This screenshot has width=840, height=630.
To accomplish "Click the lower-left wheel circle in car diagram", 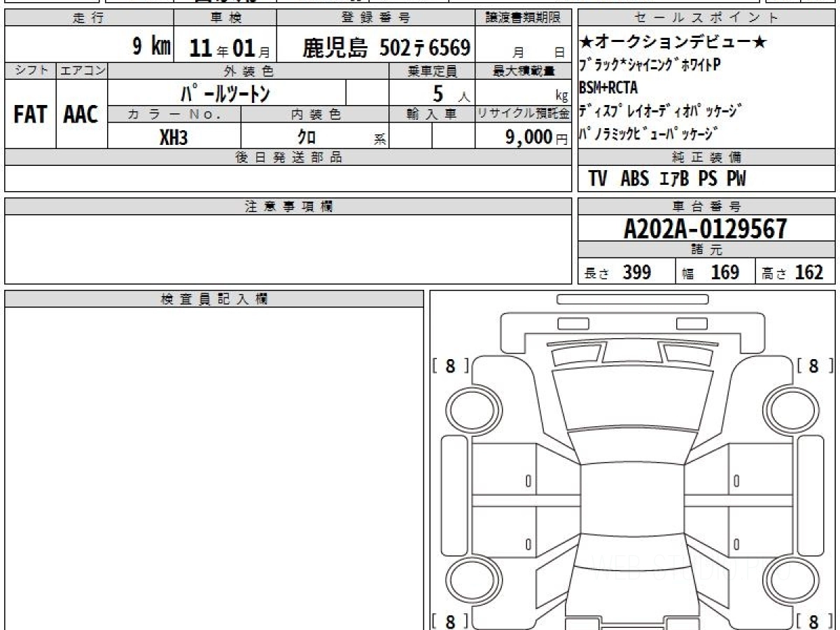I will (x=472, y=580).
